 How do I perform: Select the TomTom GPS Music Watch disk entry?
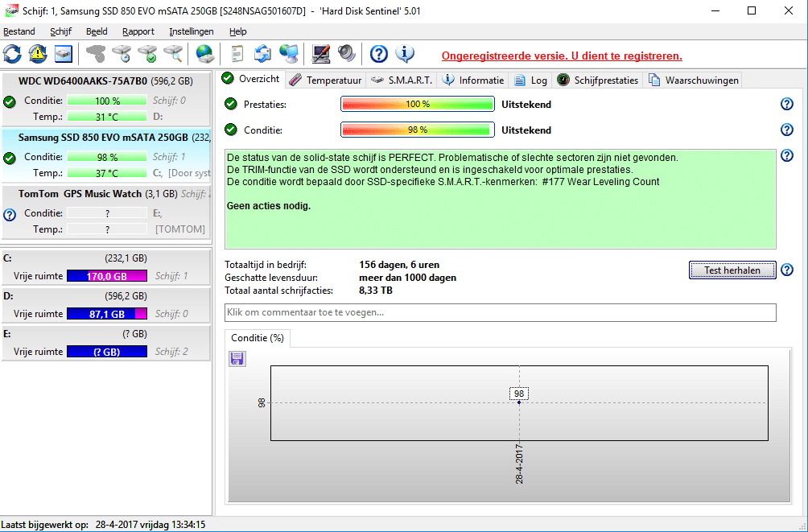106,212
